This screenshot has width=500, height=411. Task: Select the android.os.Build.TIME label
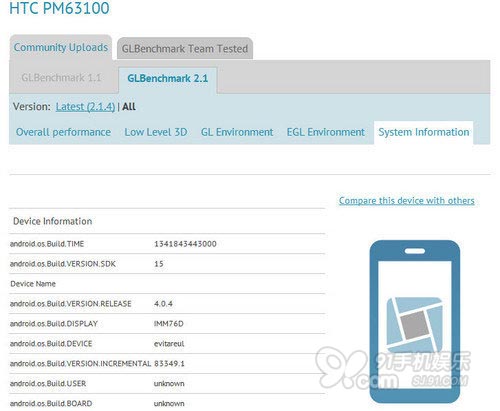47,244
